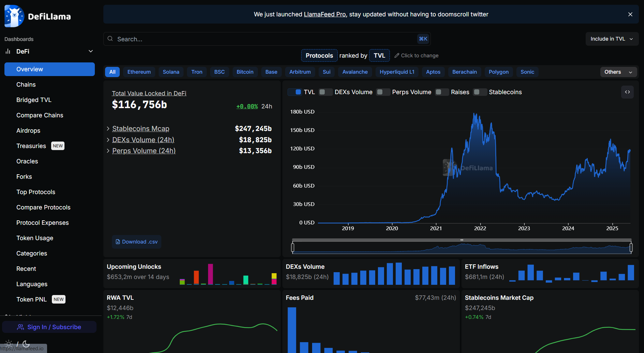Viewport: 644px width, 353px height.
Task: Click the file icon in Download .csv
Action: click(118, 242)
